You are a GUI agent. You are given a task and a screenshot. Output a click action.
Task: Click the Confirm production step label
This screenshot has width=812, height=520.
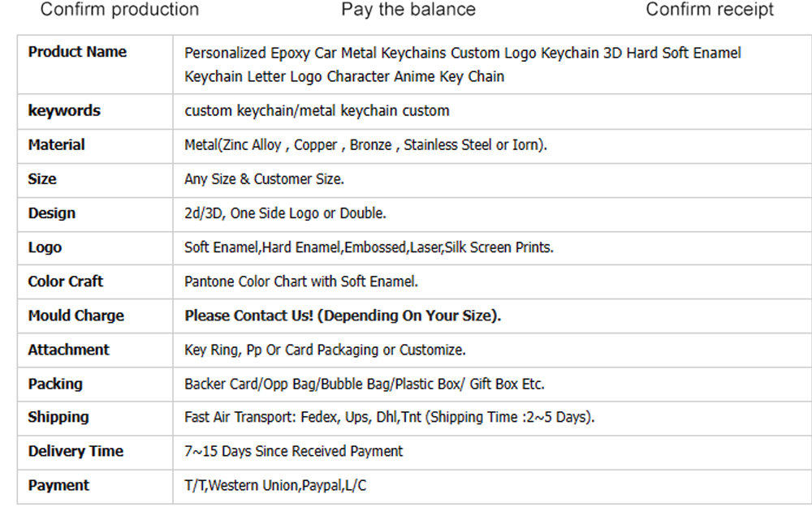click(x=119, y=9)
